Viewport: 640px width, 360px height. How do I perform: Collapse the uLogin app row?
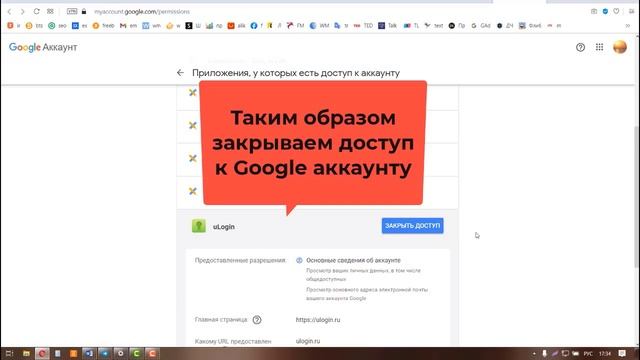pos(317,226)
